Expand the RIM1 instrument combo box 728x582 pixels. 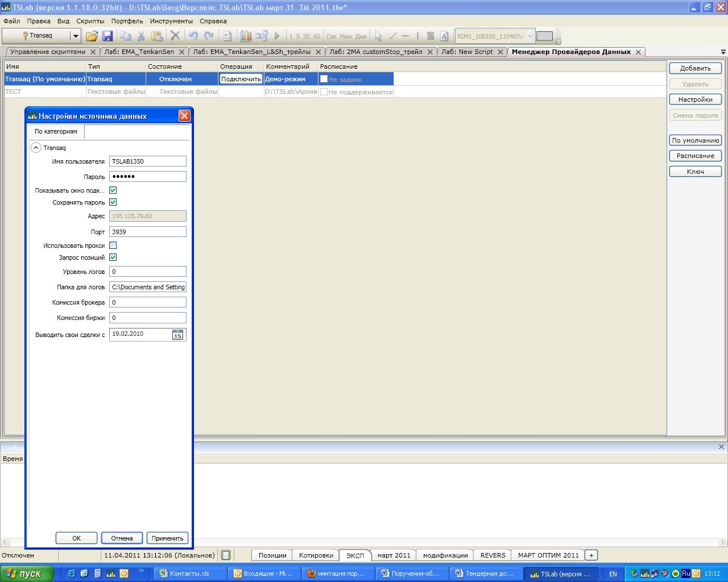[530, 36]
